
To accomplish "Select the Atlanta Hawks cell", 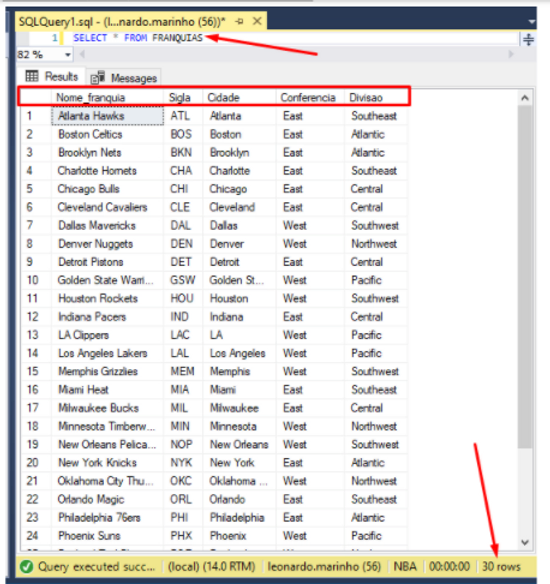I will (107, 116).
